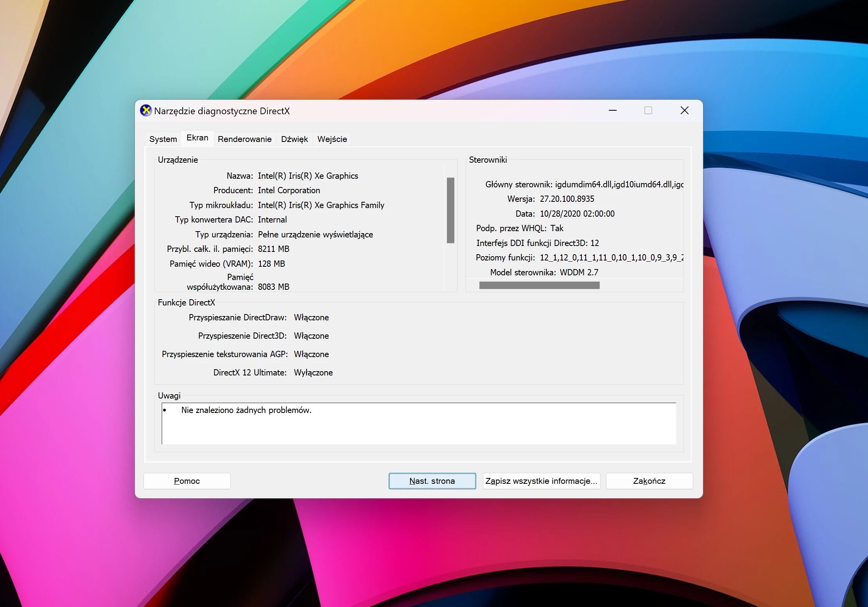This screenshot has width=868, height=607.
Task: Click the DirectX icon in the title bar
Action: tap(146, 111)
